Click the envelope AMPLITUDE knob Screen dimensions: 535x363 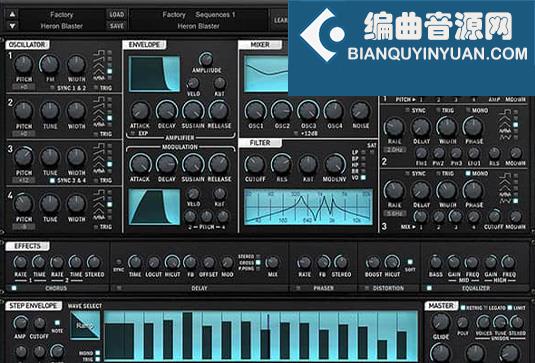206,59
